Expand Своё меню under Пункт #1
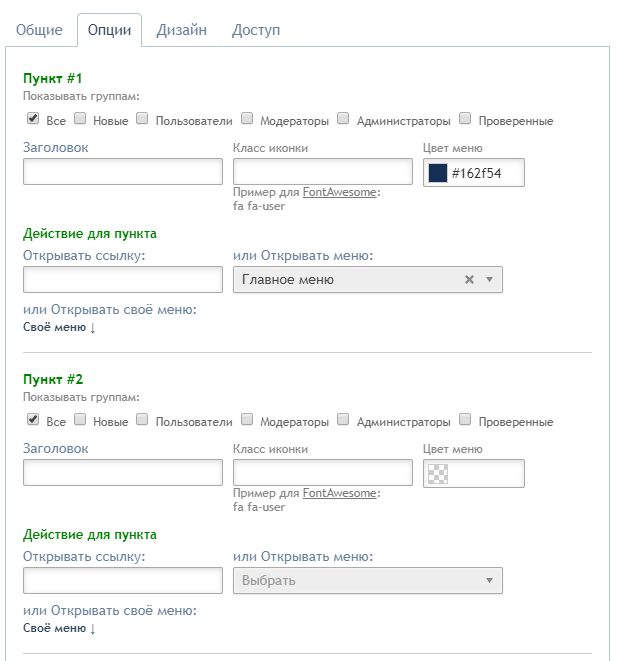The height and width of the screenshot is (661, 619). (x=59, y=327)
